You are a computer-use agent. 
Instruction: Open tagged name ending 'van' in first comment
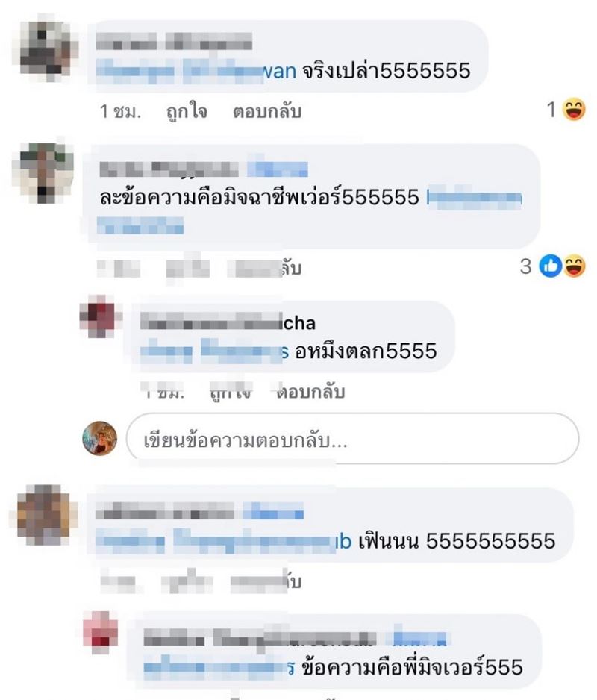coord(196,71)
